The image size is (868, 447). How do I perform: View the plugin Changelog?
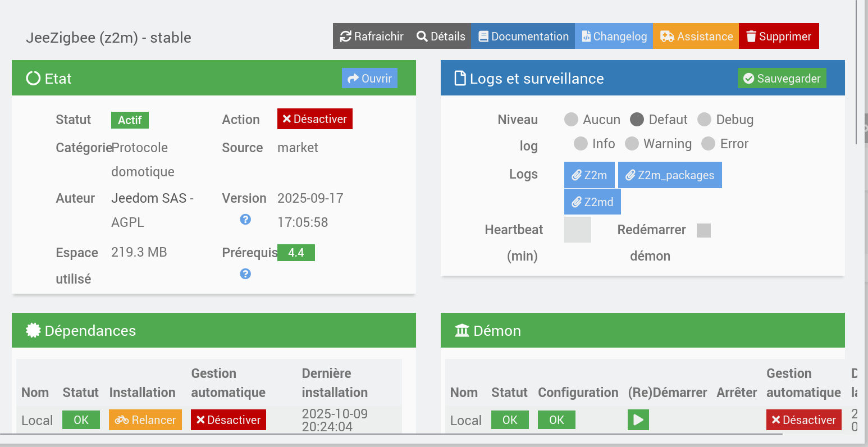614,36
